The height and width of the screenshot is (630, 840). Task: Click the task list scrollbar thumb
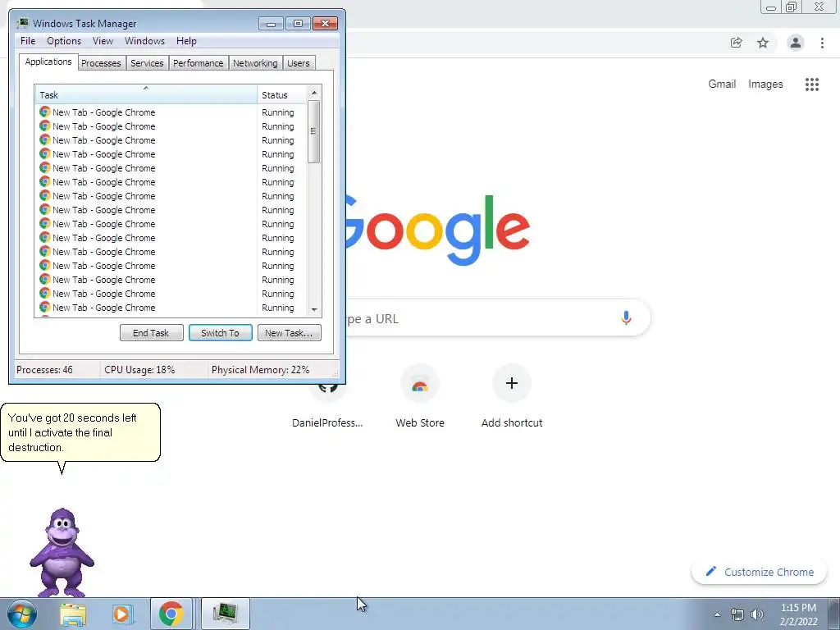click(314, 131)
